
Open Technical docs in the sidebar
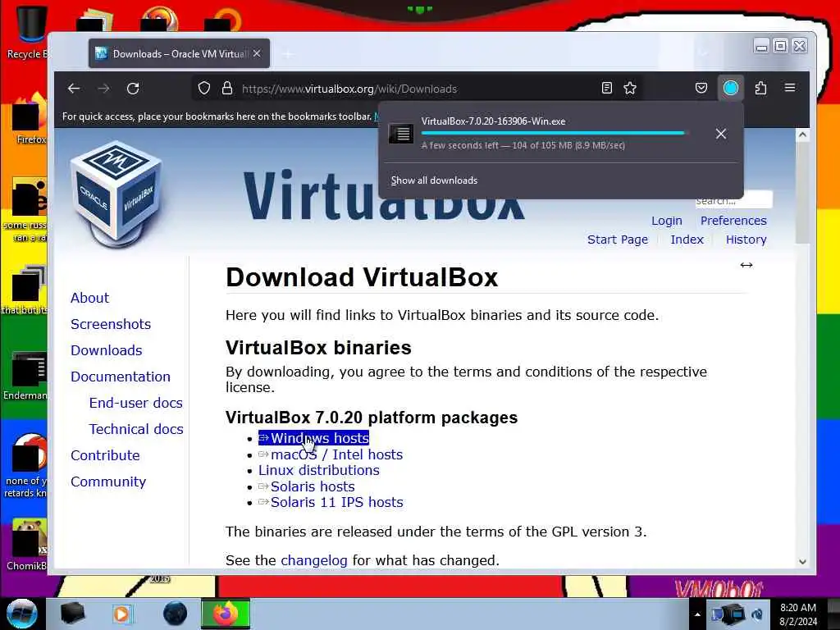pos(136,429)
